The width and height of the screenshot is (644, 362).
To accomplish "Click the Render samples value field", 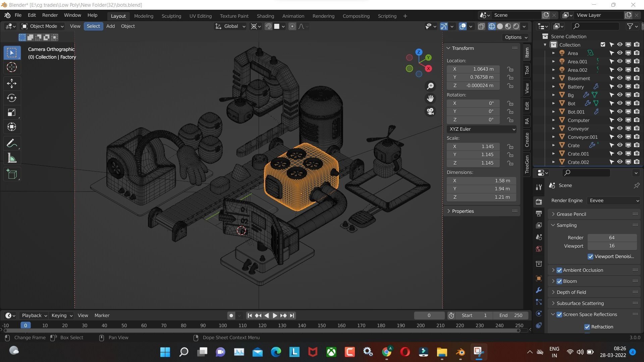I will [x=612, y=238].
